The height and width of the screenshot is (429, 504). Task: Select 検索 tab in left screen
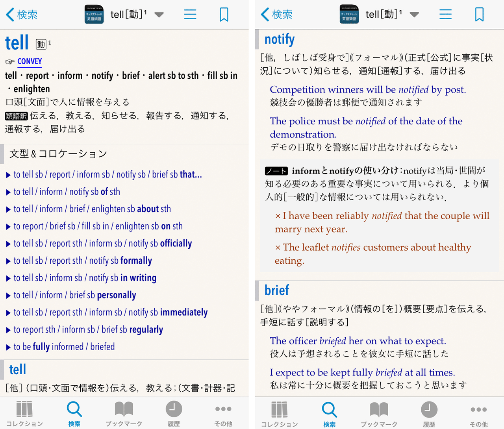74,413
